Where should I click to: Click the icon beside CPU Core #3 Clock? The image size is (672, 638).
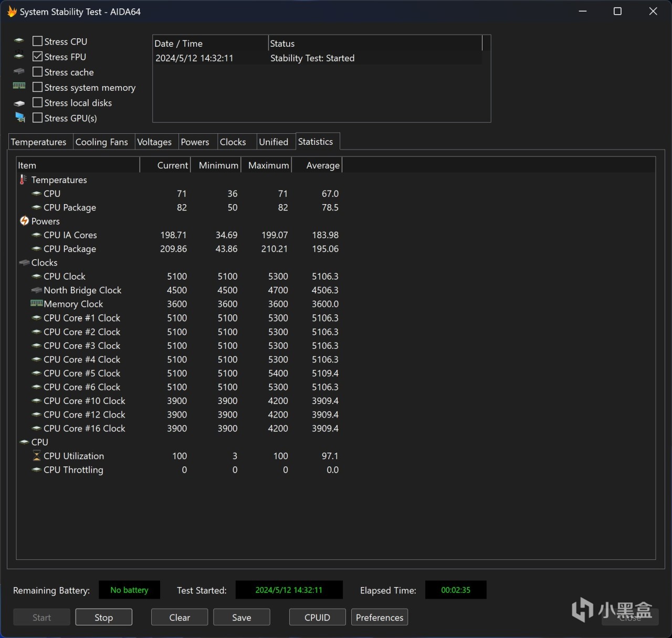(36, 346)
